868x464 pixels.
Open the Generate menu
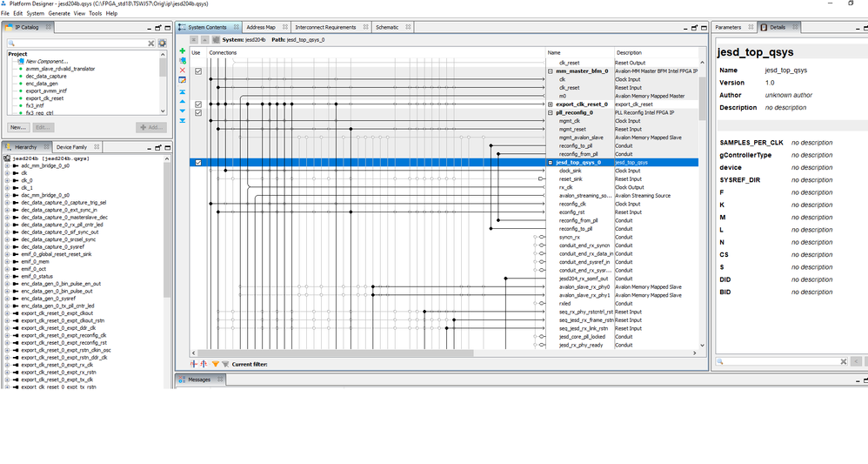[59, 13]
